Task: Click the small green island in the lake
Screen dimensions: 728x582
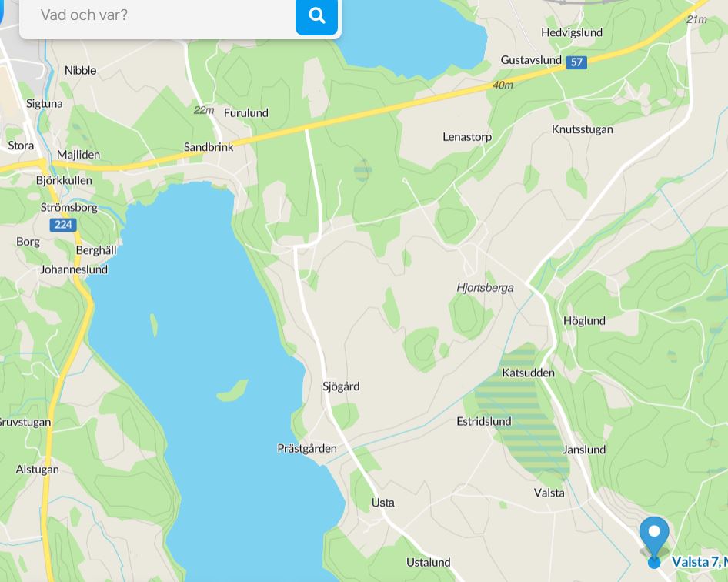Action: 232,390
